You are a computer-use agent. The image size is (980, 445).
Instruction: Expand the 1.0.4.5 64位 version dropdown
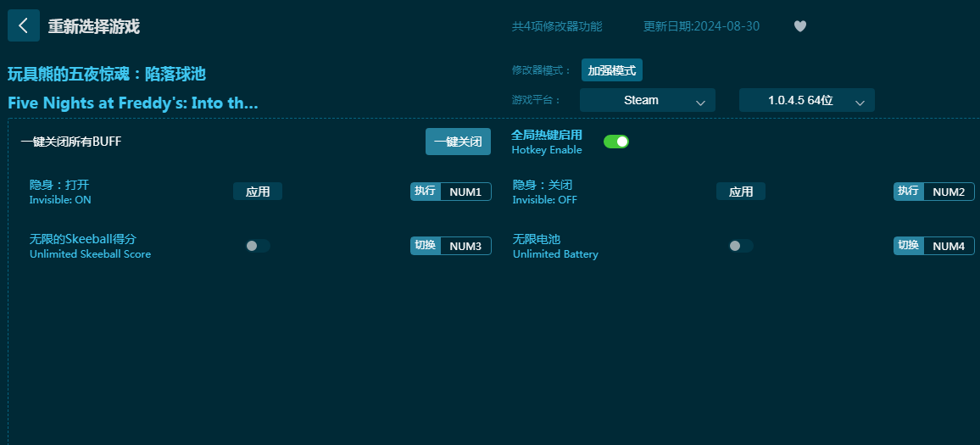coord(806,100)
